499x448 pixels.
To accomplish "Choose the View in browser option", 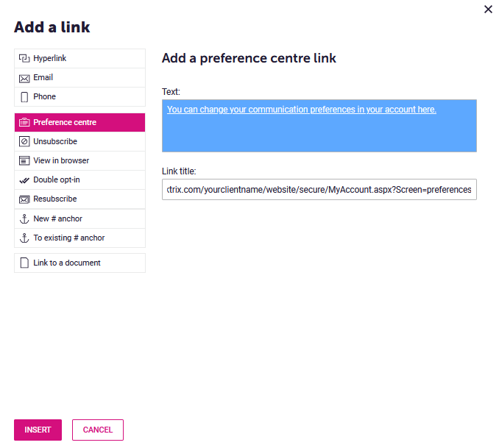I will (80, 160).
